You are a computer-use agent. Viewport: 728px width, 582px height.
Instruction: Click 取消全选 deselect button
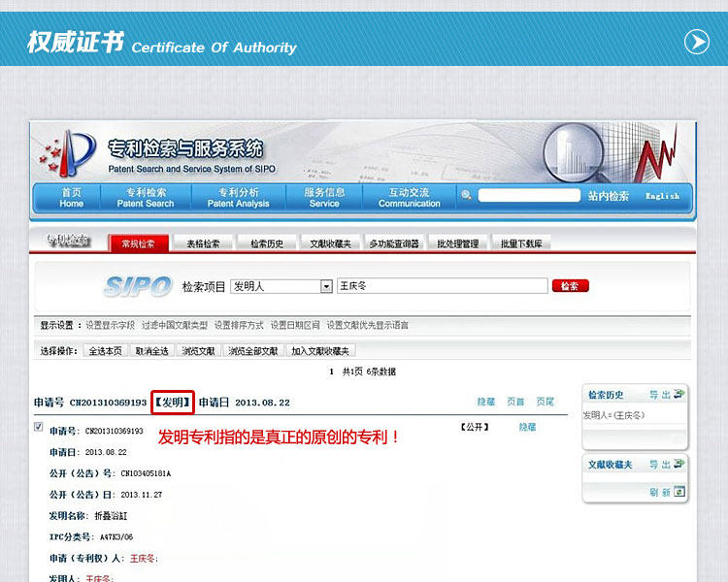tap(151, 351)
